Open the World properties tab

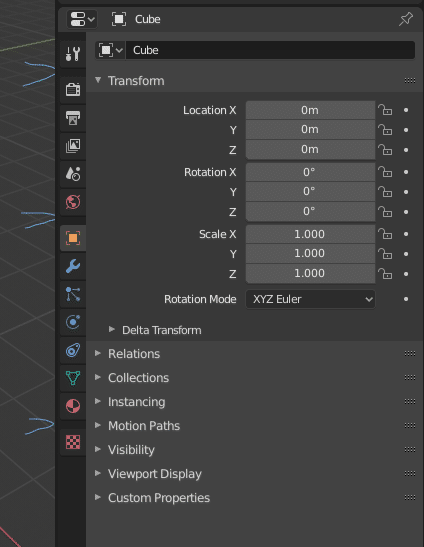(73, 202)
